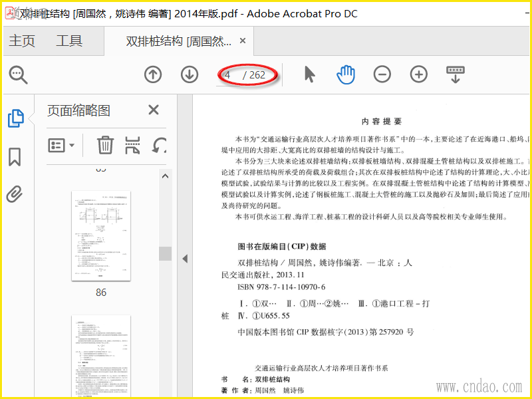This screenshot has height=399, width=532.
Task: Open page thumbnails pane icon
Action: (15, 118)
